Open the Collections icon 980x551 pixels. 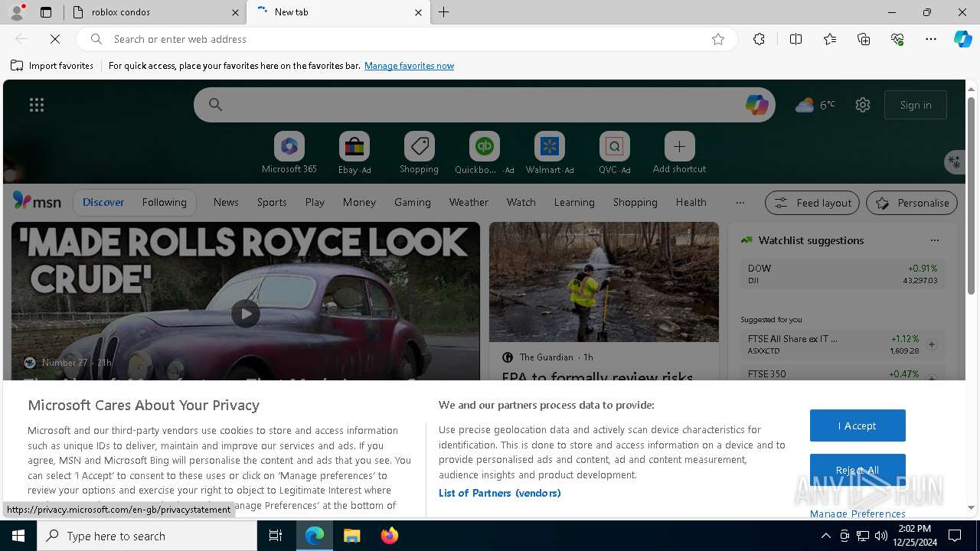point(864,39)
